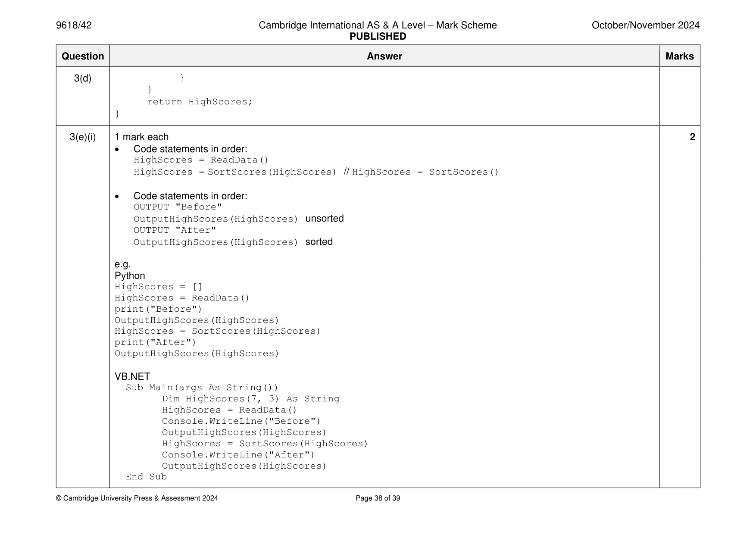This screenshot has height=535, width=756.
Task: Click the marks value 2
Action: 692,137
